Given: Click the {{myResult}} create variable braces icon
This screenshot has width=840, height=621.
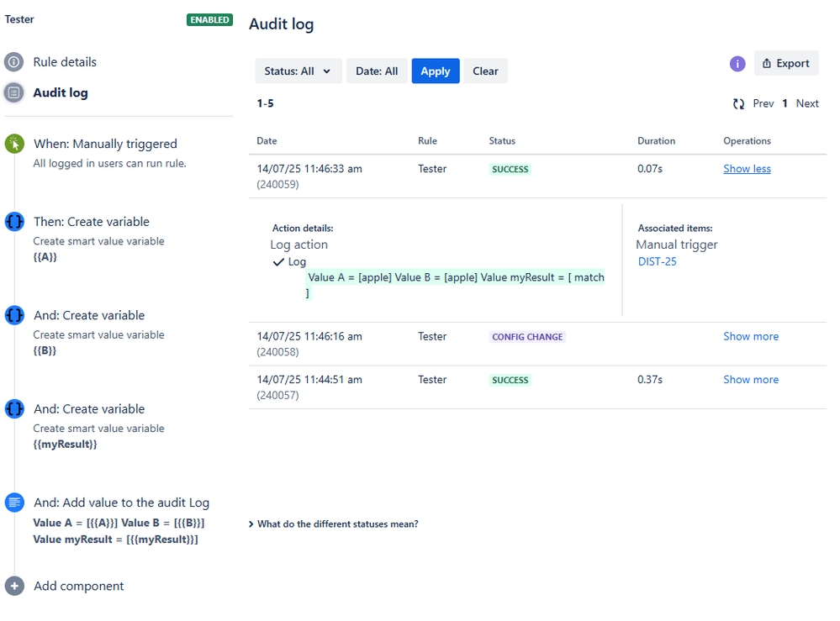Looking at the screenshot, I should 14,408.
